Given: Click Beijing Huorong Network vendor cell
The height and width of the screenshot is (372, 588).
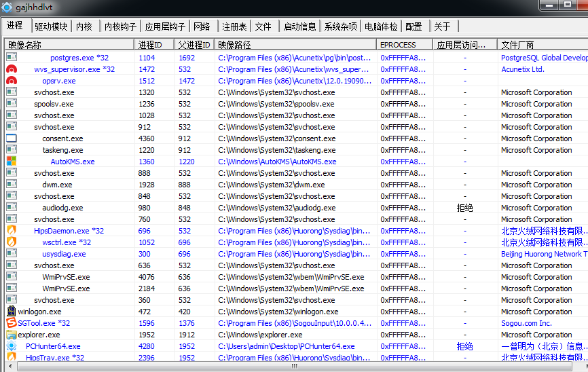Looking at the screenshot, I should (545, 254).
